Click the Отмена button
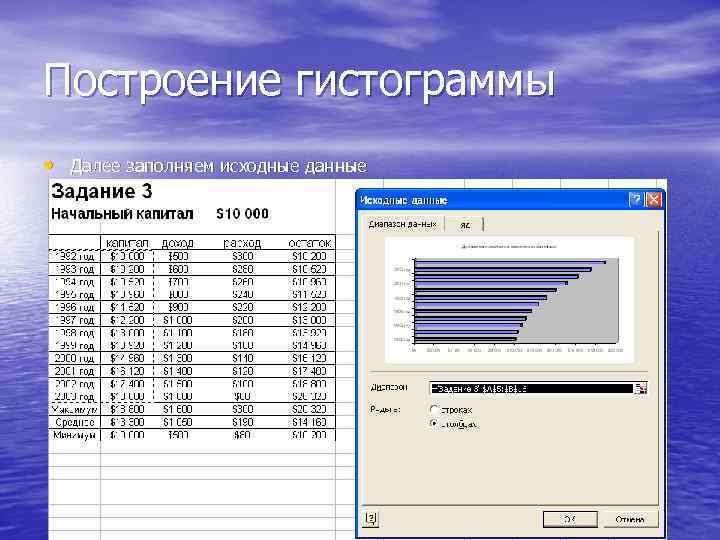 click(x=630, y=519)
